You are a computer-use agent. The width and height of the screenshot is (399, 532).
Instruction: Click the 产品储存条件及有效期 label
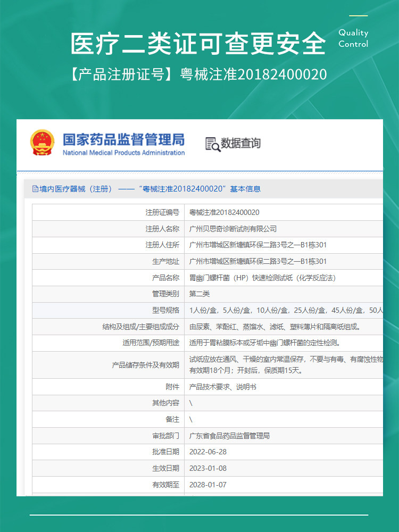146,365
